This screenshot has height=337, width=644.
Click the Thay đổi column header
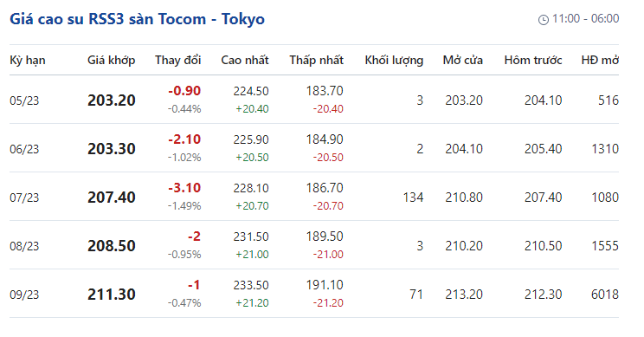point(177,60)
